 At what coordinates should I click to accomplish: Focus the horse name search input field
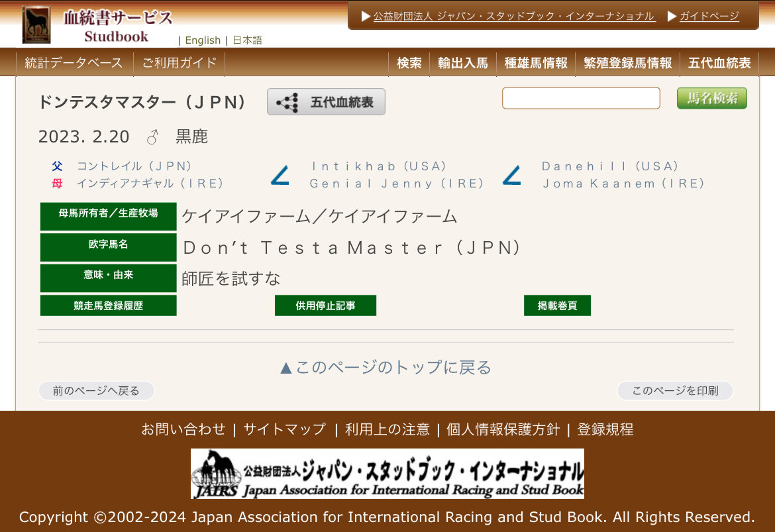581,98
